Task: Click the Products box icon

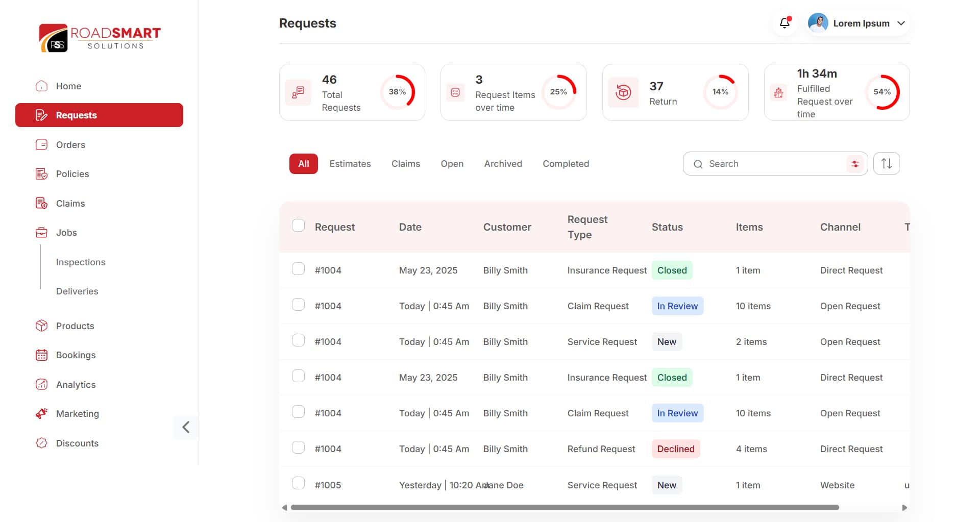Action: point(42,326)
